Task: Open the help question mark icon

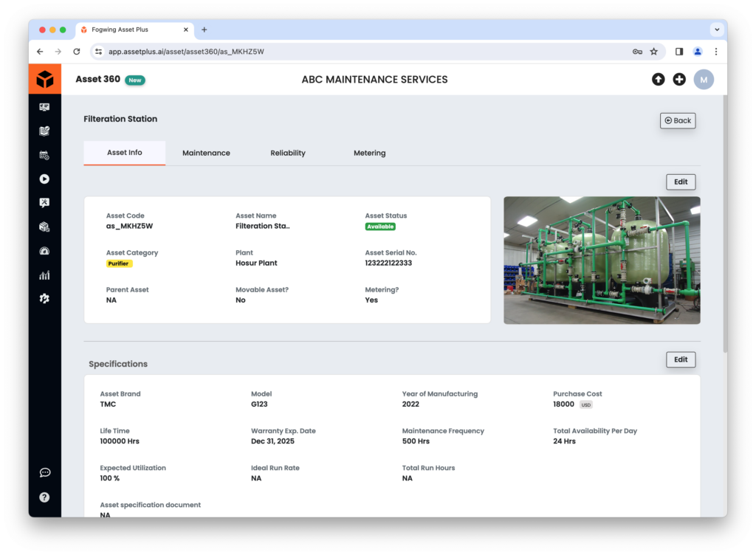Action: (44, 497)
